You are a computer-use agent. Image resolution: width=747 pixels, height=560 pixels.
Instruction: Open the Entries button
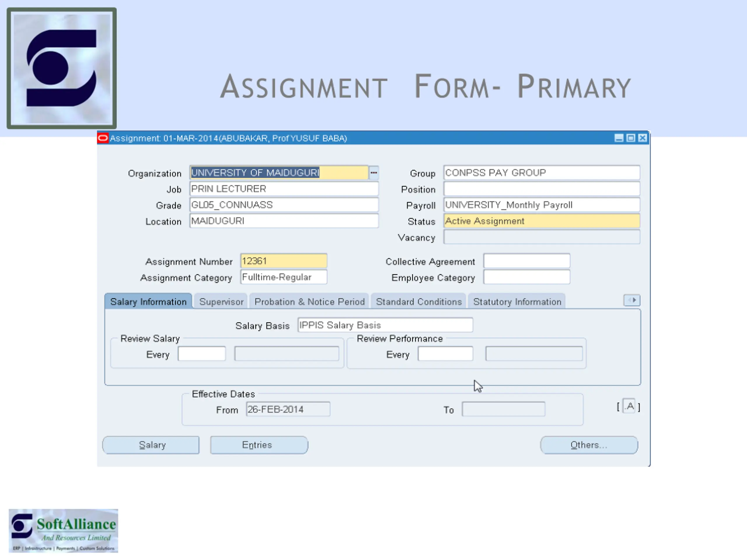tap(259, 445)
